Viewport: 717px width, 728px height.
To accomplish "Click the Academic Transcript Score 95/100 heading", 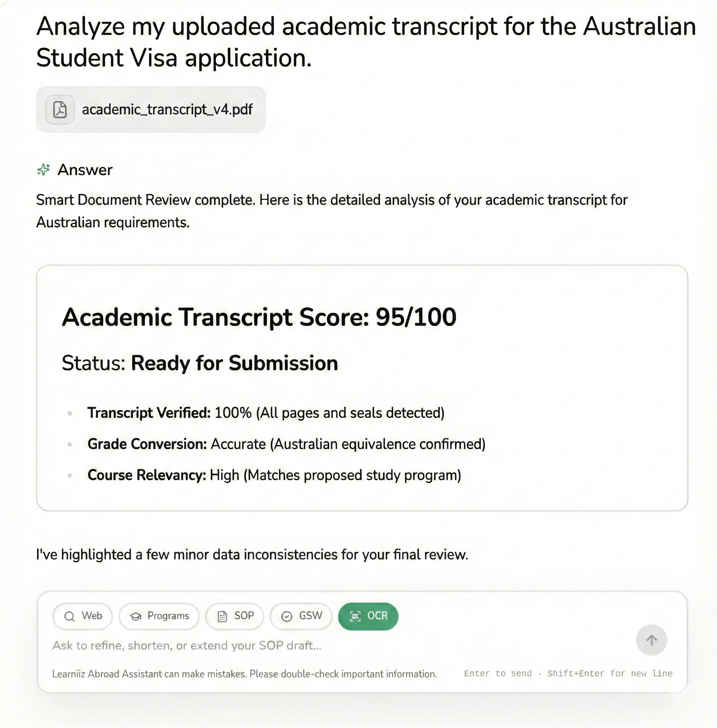I will tap(259, 317).
